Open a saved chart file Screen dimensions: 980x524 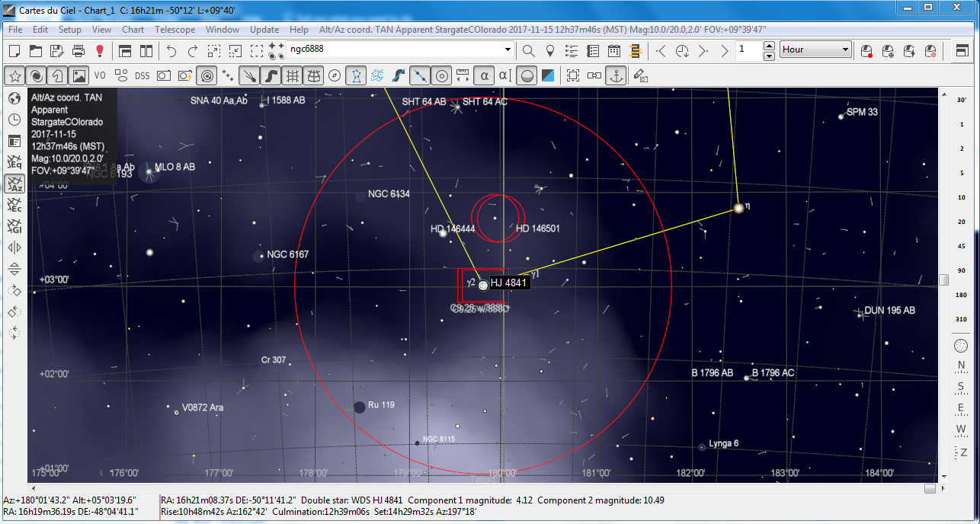pyautogui.click(x=35, y=51)
